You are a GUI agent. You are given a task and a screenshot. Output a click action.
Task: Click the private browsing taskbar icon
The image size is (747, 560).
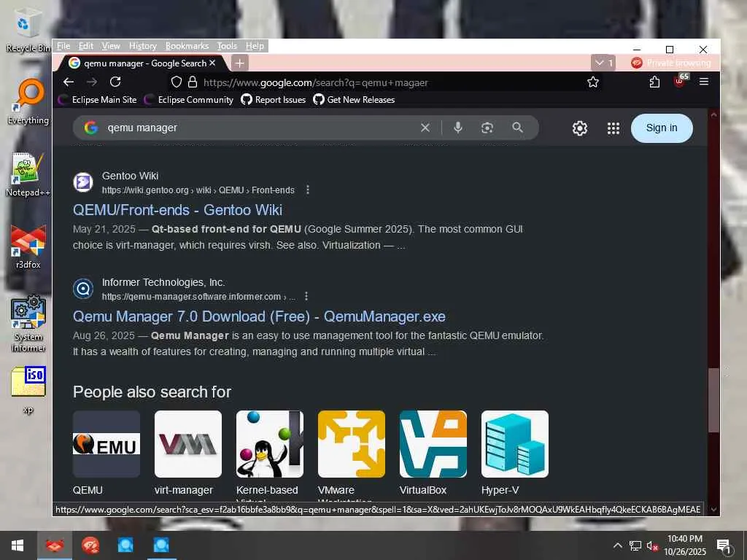coord(90,545)
